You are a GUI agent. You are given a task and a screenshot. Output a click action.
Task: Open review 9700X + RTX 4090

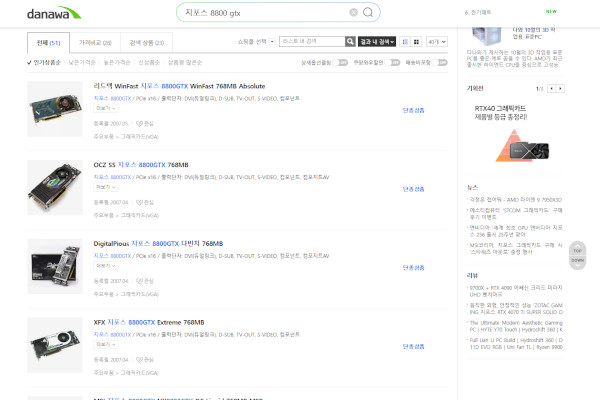click(x=515, y=291)
